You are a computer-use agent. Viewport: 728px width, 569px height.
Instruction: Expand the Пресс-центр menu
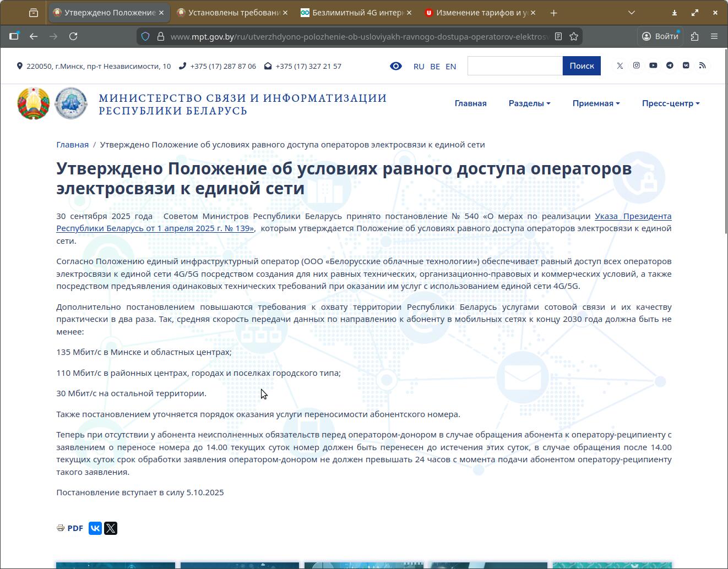click(x=671, y=103)
